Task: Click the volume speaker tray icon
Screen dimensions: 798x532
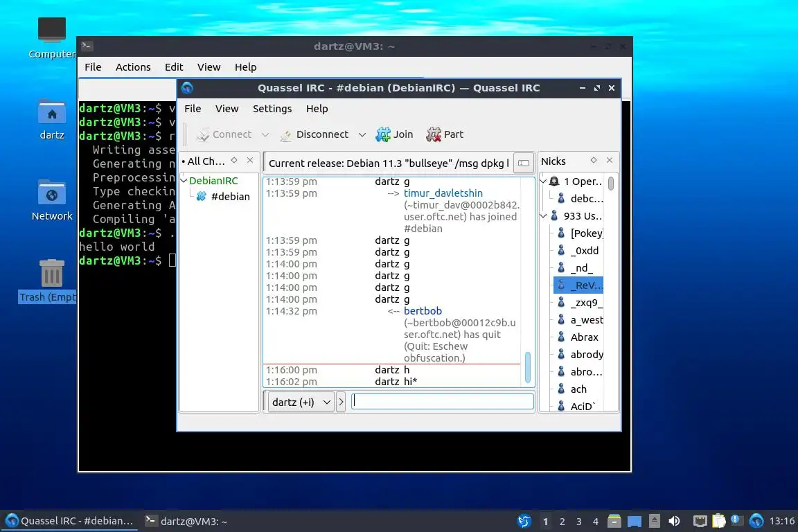Action: point(674,521)
